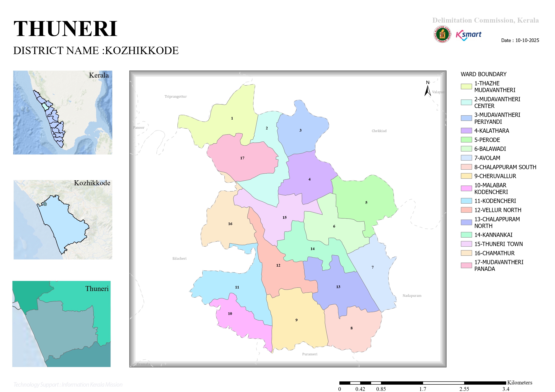The height and width of the screenshot is (392, 555).
Task: Select ward 9 yellow region label
Action: click(297, 320)
